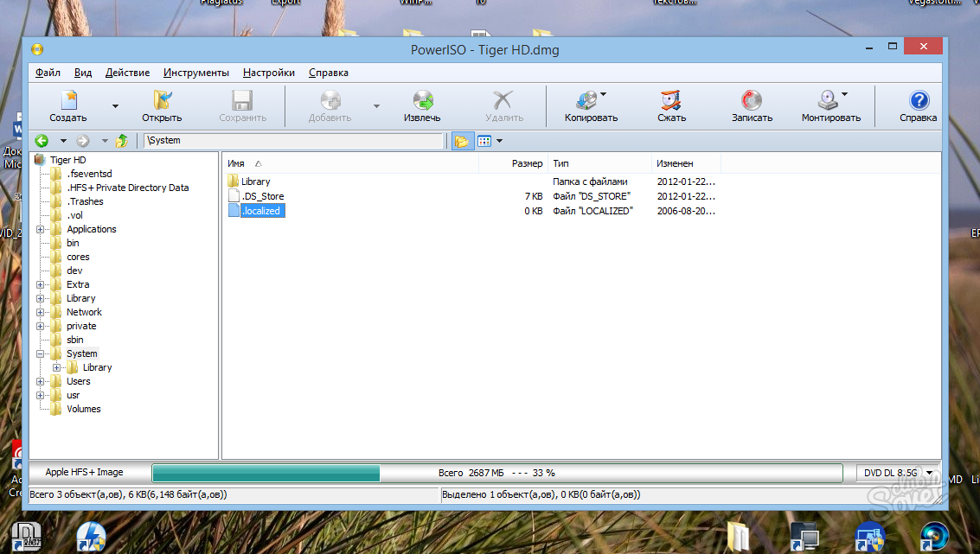This screenshot has height=554, width=980.
Task: Open the Добавить dropdown arrow
Action: (376, 106)
